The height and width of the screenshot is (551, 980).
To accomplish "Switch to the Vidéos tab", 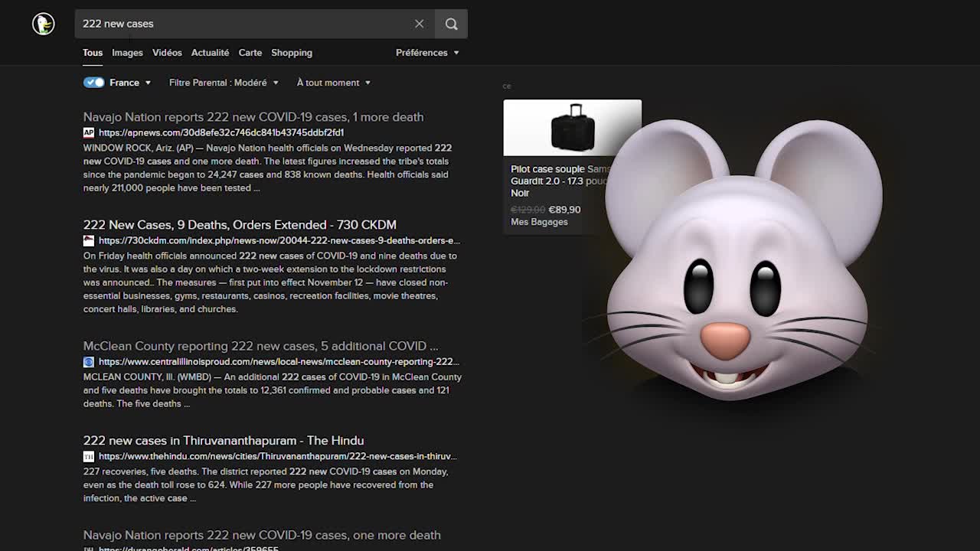I will coord(167,53).
